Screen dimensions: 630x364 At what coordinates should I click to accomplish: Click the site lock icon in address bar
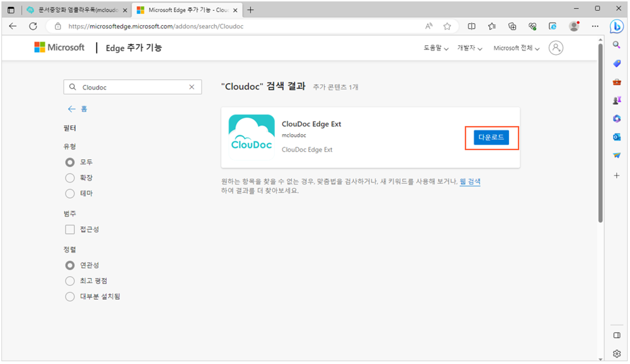(58, 26)
